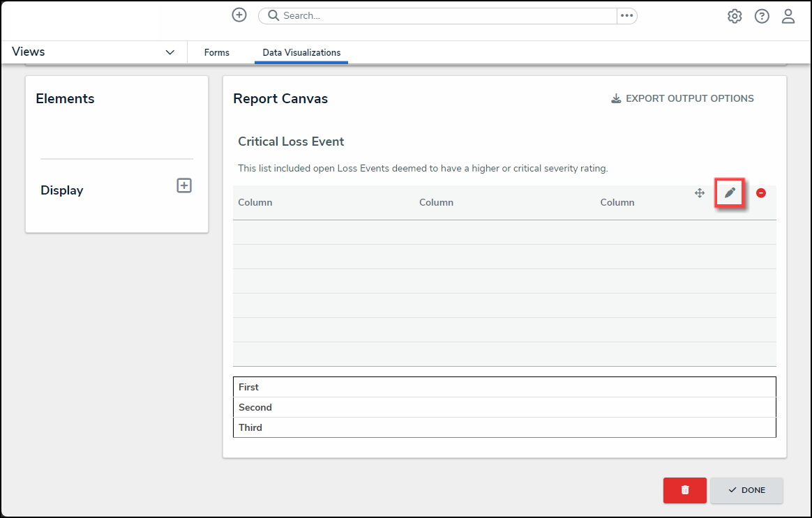Expand the Views dropdown
The width and height of the screenshot is (812, 518).
click(170, 52)
